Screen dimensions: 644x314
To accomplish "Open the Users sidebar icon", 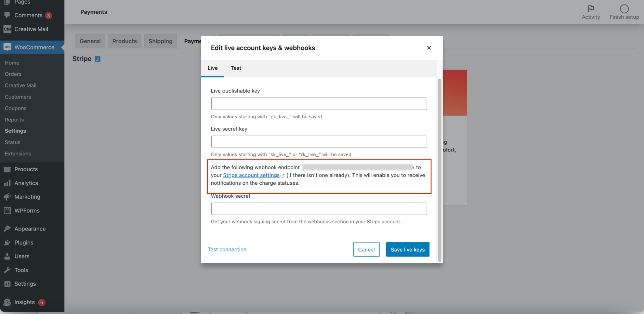I will (8, 256).
